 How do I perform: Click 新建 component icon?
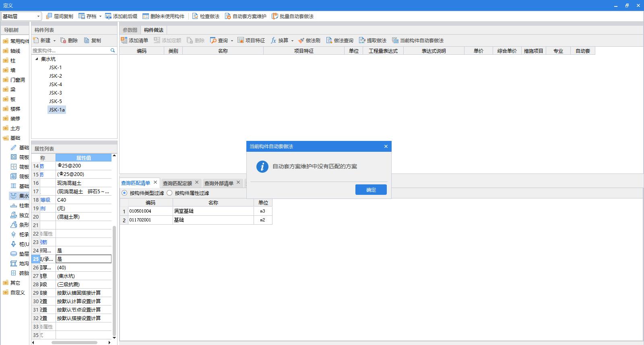click(36, 40)
